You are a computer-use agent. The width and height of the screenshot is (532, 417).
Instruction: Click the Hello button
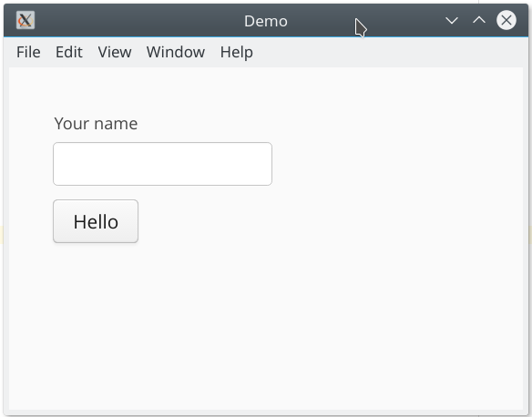pyautogui.click(x=96, y=221)
